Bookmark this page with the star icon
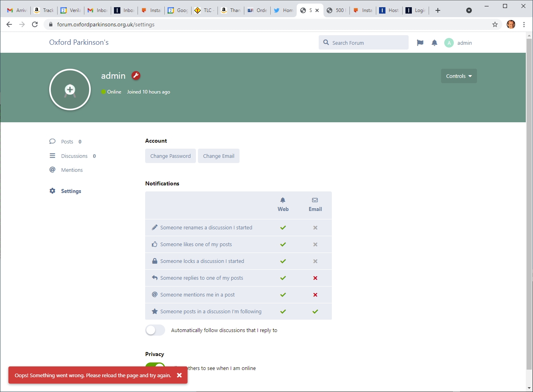This screenshot has width=533, height=392. click(x=495, y=24)
